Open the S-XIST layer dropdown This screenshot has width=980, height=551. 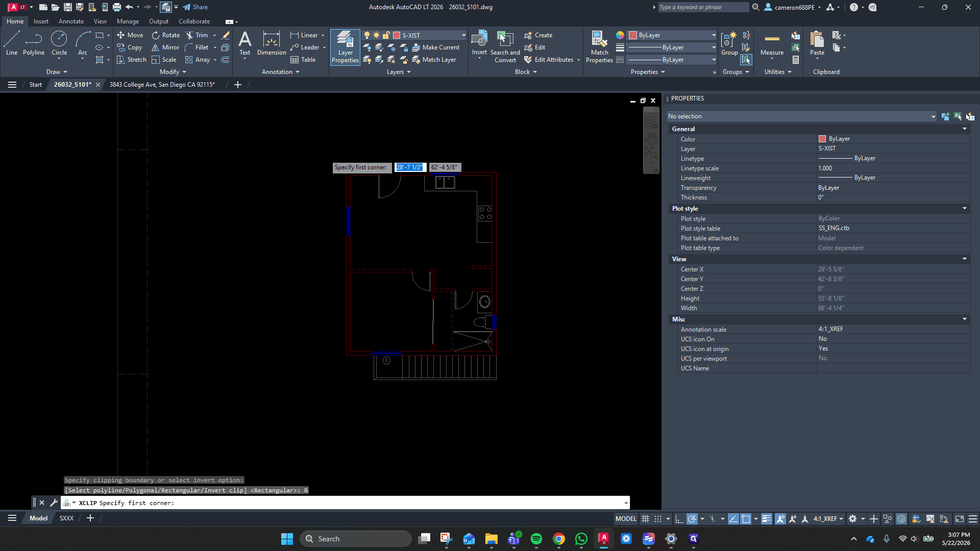tap(463, 35)
